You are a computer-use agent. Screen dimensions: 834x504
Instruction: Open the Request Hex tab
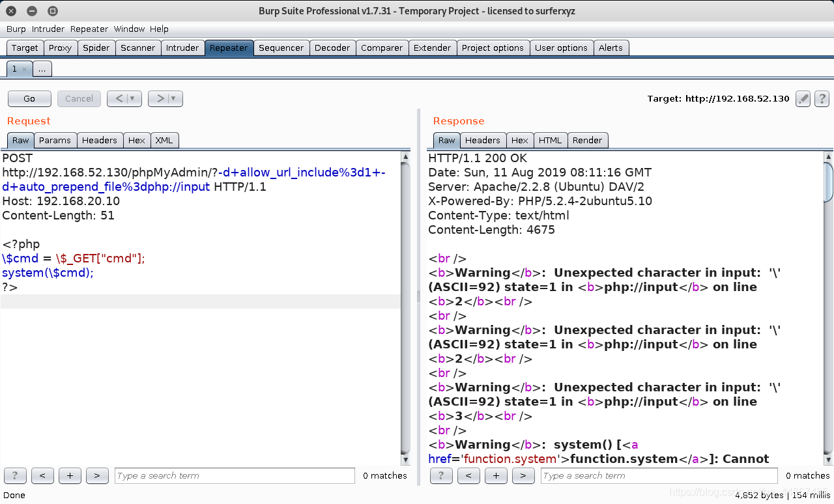tap(137, 141)
